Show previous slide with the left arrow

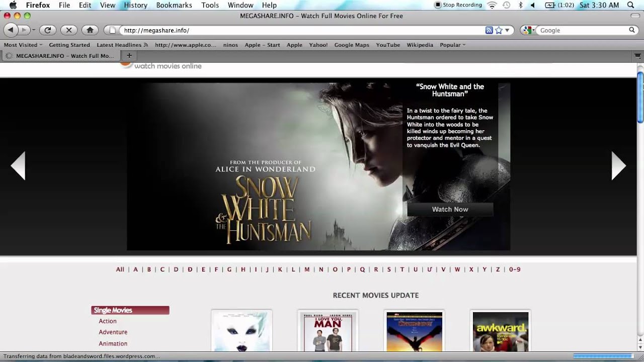coord(18,166)
